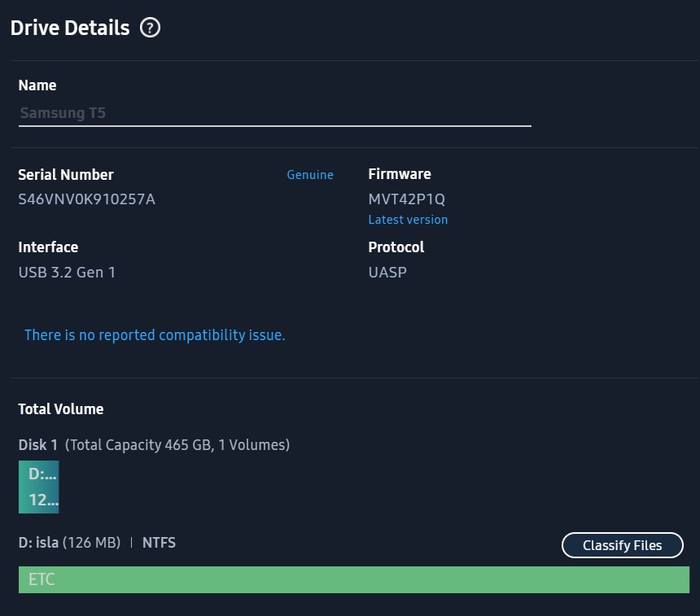Select protocol value UASP
The image size is (700, 616).
(x=387, y=273)
